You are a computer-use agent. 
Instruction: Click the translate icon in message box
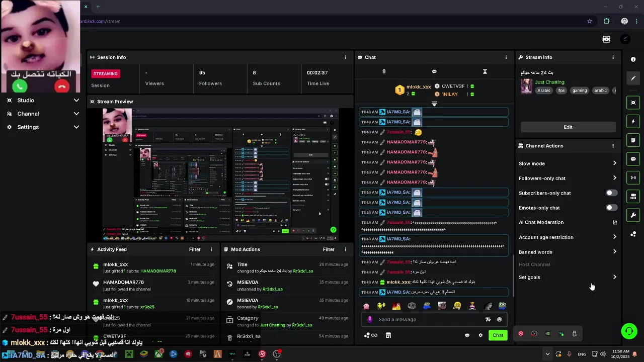(x=488, y=319)
